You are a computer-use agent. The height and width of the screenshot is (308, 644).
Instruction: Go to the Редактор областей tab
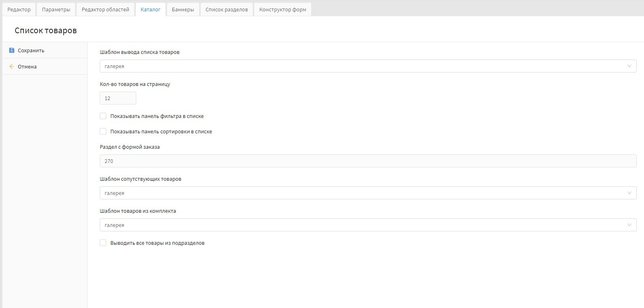click(x=105, y=9)
